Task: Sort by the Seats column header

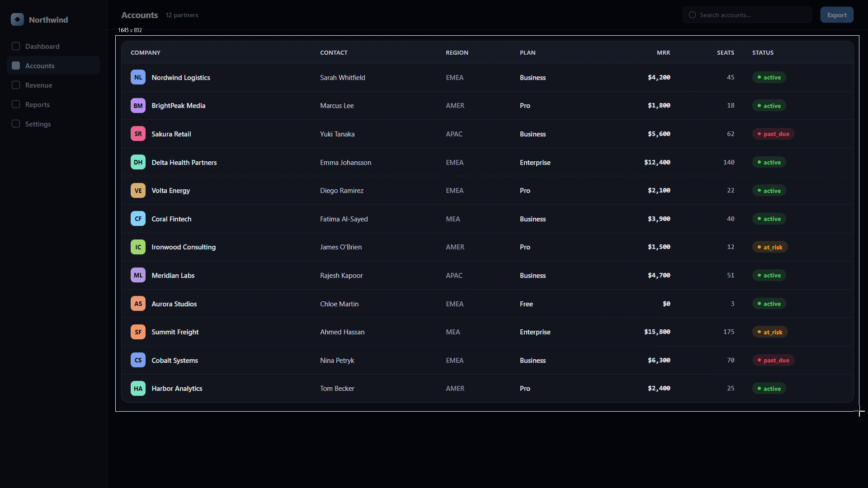Action: [x=725, y=53]
